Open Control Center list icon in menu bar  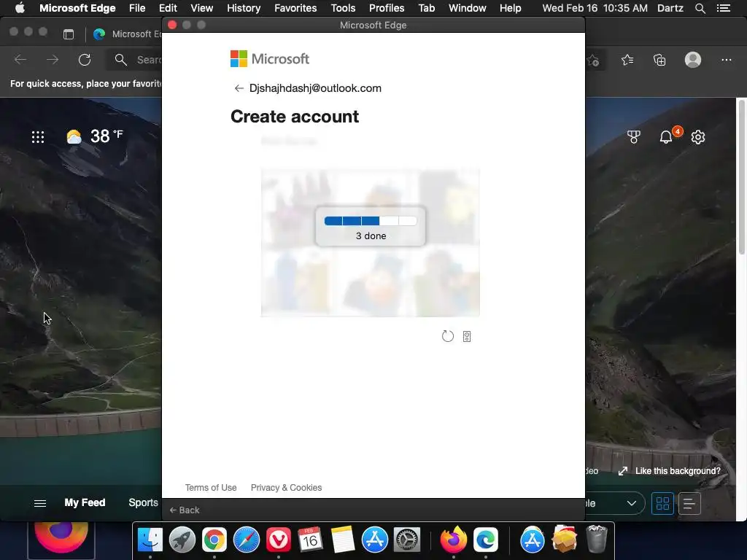(x=723, y=8)
